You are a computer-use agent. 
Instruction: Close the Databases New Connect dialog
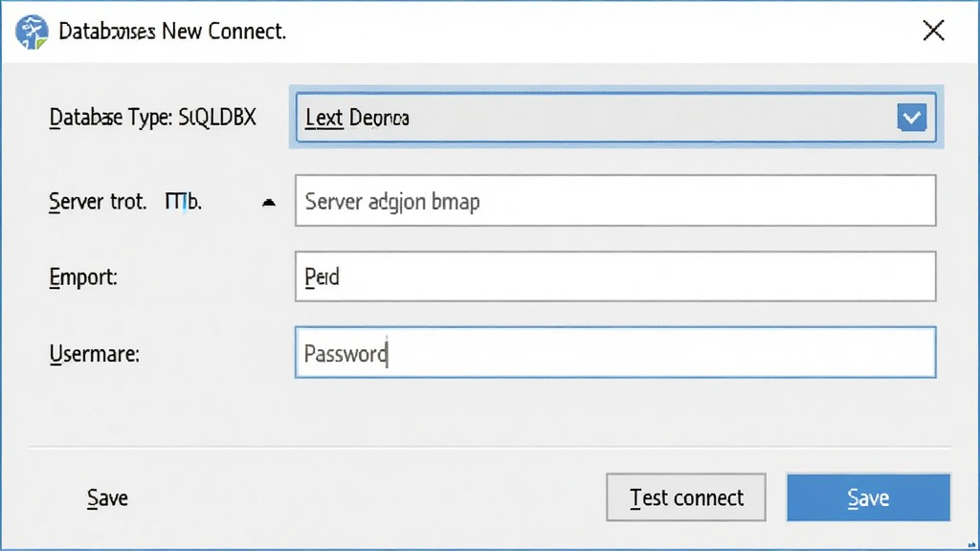pyautogui.click(x=933, y=30)
